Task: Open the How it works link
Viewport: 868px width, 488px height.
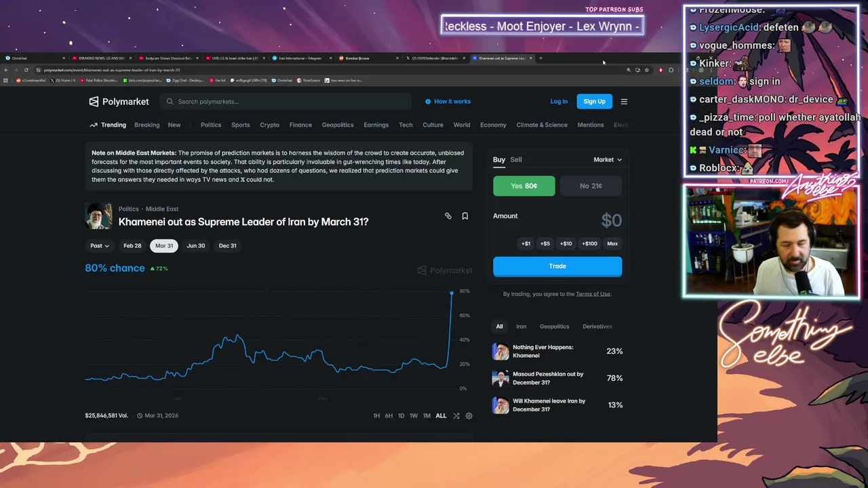Action: coord(452,102)
